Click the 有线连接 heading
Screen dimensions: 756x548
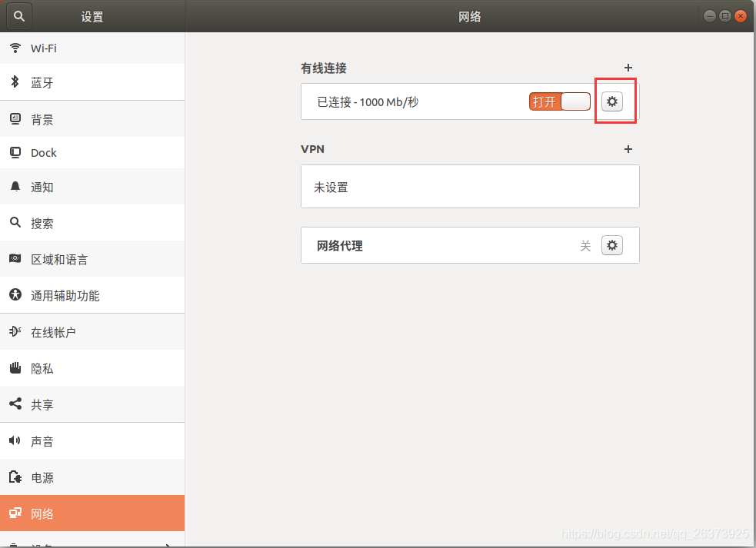click(x=324, y=68)
